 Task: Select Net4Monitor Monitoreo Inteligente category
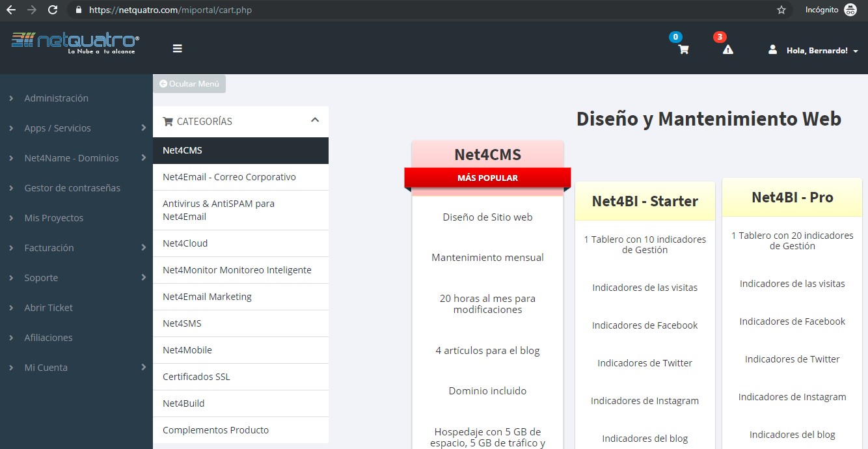(x=241, y=270)
